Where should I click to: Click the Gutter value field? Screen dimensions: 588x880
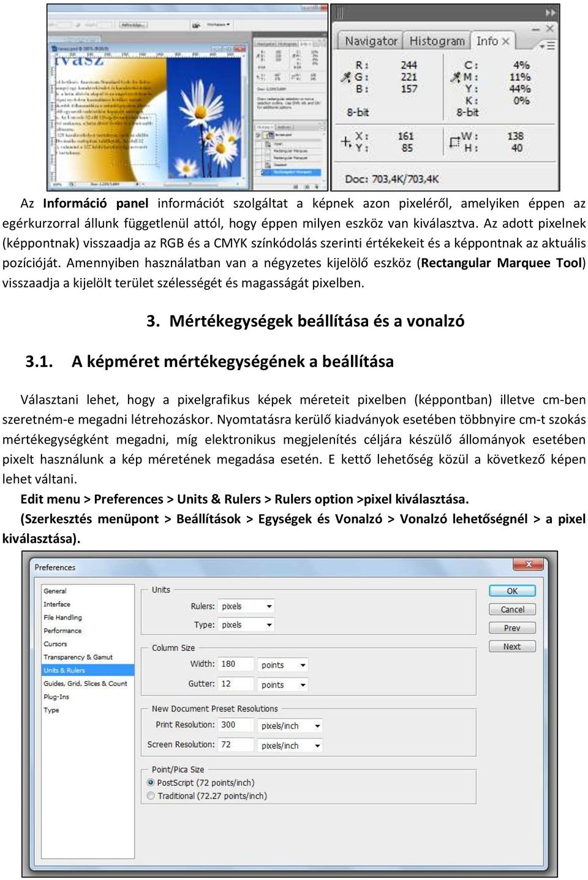coord(236,683)
